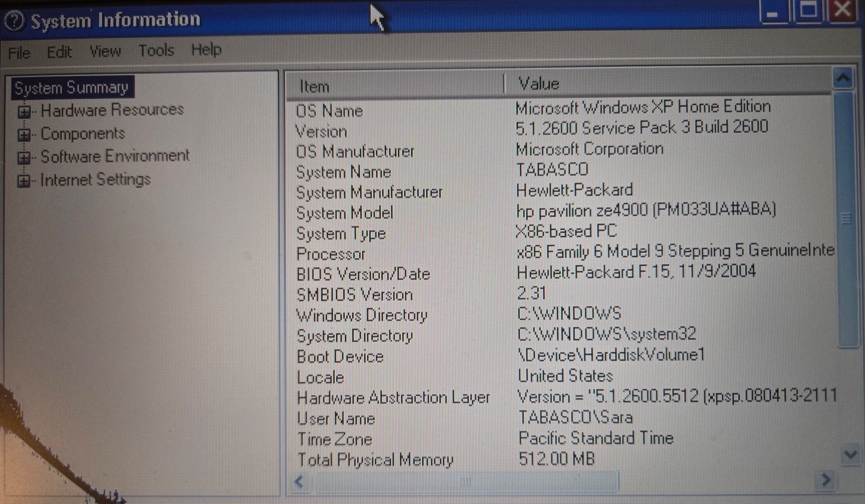
Task: Open the File menu
Action: 19,53
